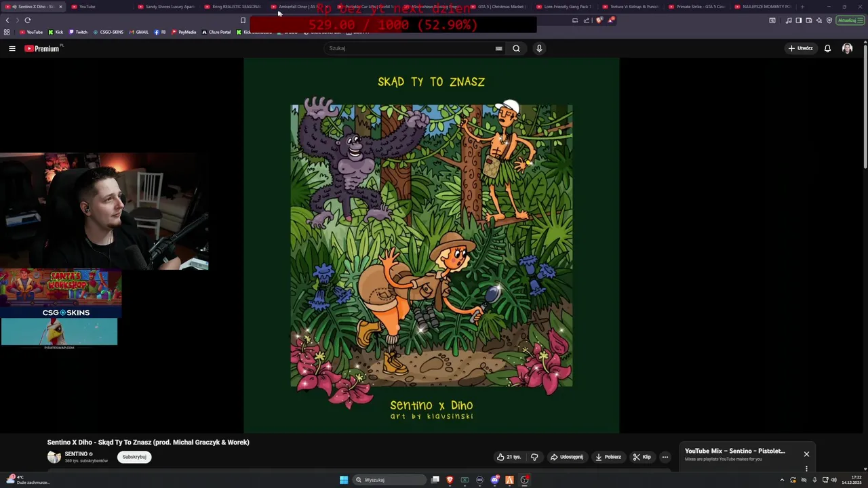Switch to GTA 5 Christmas Market tab
This screenshot has height=488, width=868.
[x=498, y=7]
